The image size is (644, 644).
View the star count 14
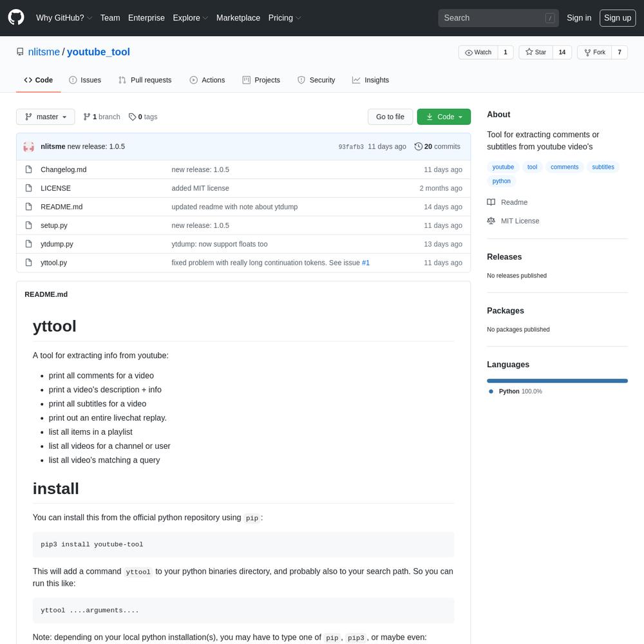coord(562,52)
